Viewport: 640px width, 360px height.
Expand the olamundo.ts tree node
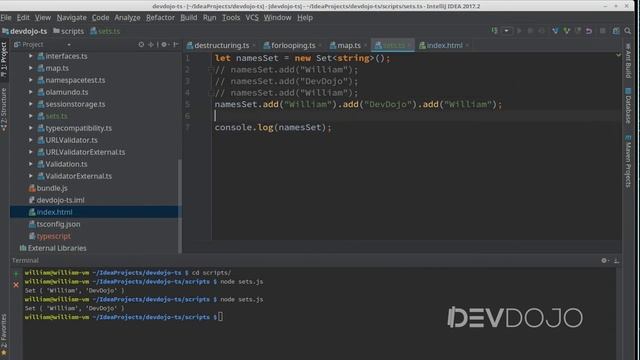coord(31,92)
